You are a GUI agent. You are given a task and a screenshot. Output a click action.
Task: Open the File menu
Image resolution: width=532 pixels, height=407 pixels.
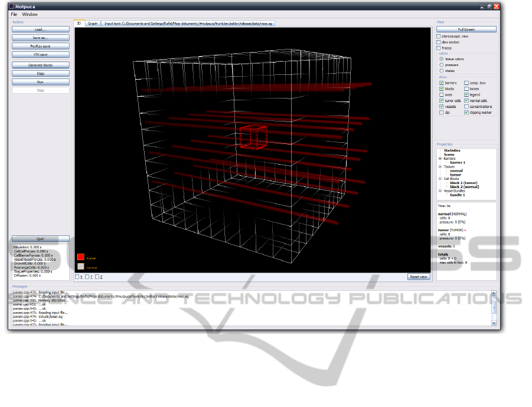click(14, 14)
